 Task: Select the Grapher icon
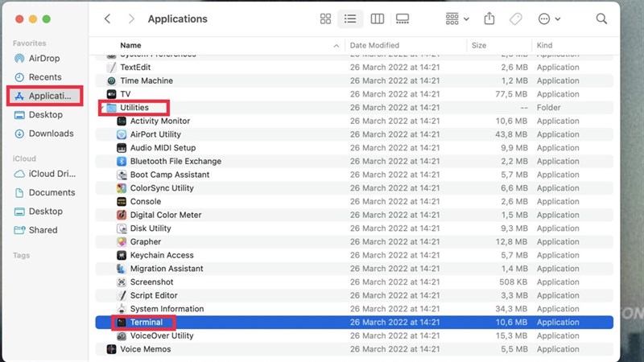122,242
